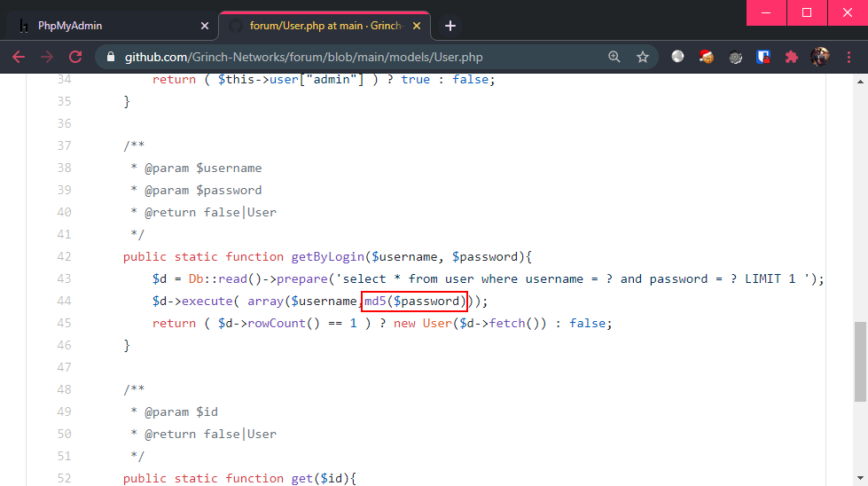
Task: Go forward using the forward arrow
Action: (x=47, y=57)
